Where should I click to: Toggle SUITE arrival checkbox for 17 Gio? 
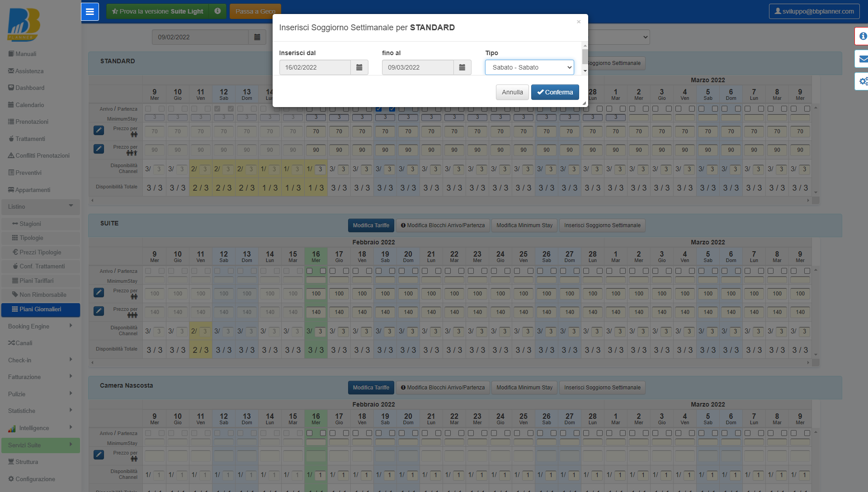[333, 271]
